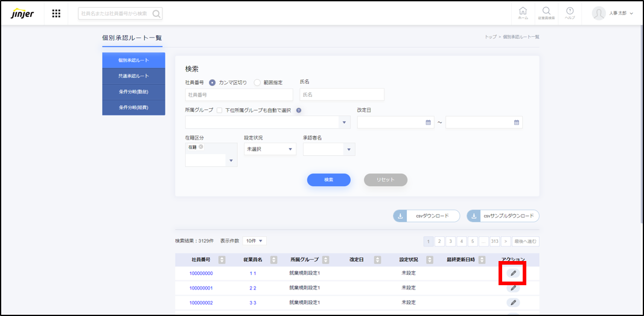Click the Home icon in header
Image resolution: width=644 pixels, height=316 pixels.
click(523, 13)
